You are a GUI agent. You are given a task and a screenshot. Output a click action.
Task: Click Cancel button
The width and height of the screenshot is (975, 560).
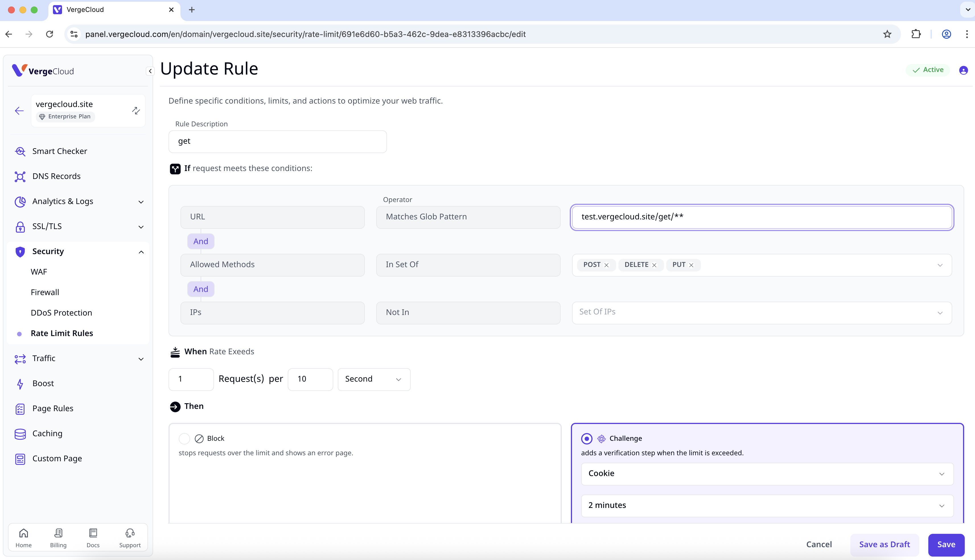(819, 545)
